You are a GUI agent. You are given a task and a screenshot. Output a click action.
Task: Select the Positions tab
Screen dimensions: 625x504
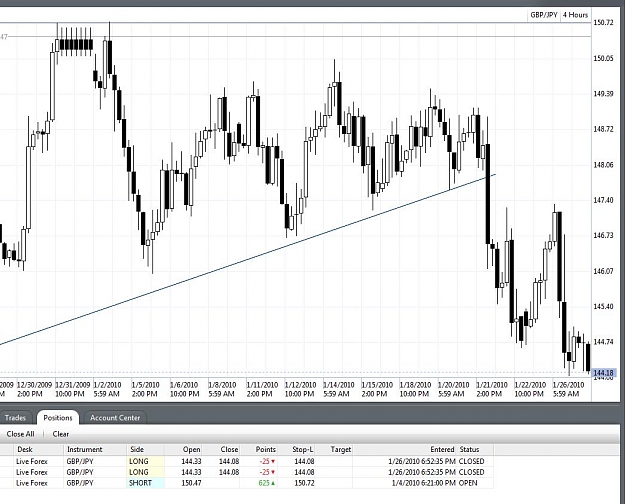pos(58,418)
